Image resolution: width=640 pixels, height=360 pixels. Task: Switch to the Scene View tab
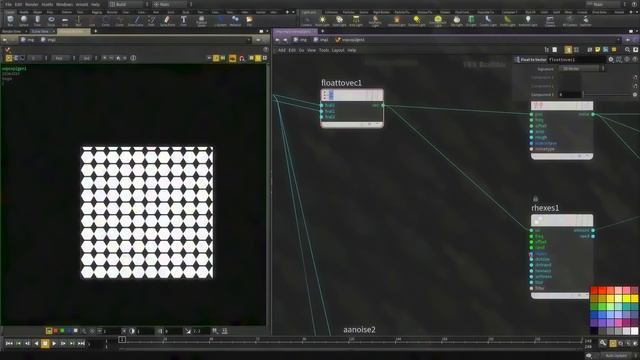[x=40, y=31]
